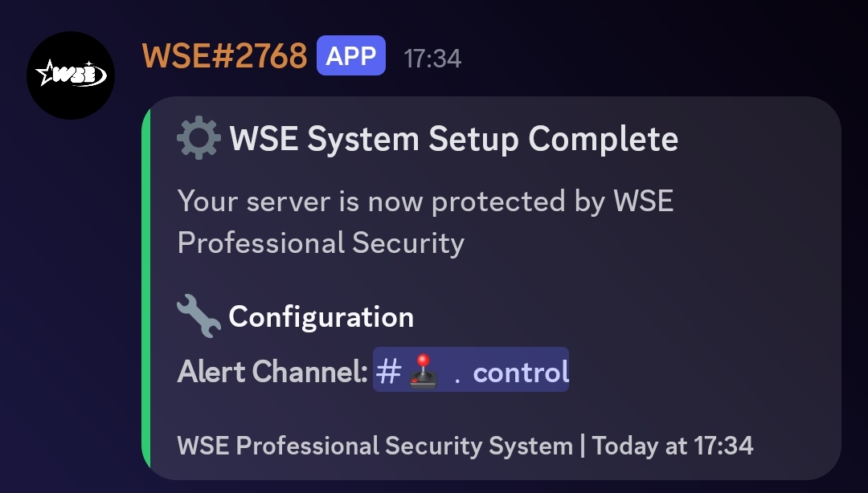
Task: Click the WSE bot avatar
Action: tap(71, 75)
